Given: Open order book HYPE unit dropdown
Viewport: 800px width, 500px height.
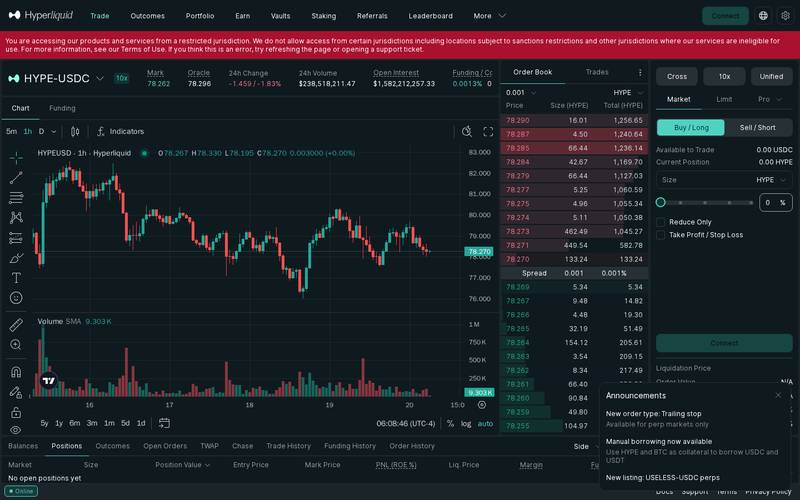Looking at the screenshot, I should [628, 92].
